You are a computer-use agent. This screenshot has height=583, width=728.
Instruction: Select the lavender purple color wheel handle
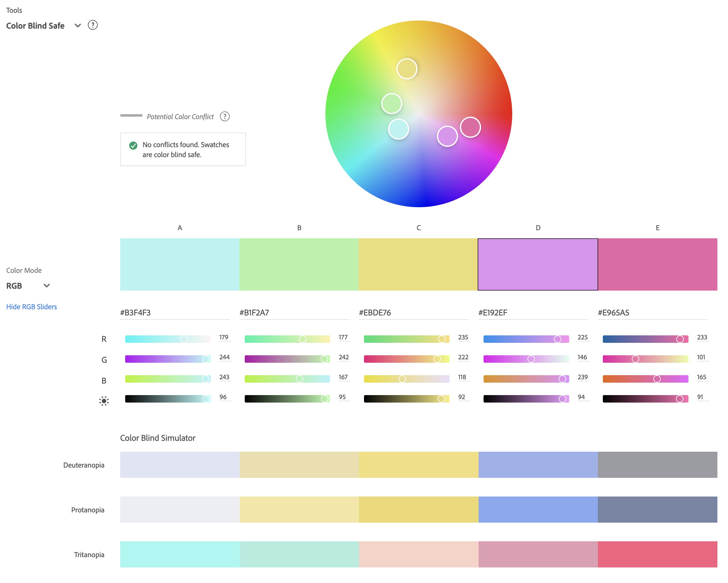click(447, 136)
